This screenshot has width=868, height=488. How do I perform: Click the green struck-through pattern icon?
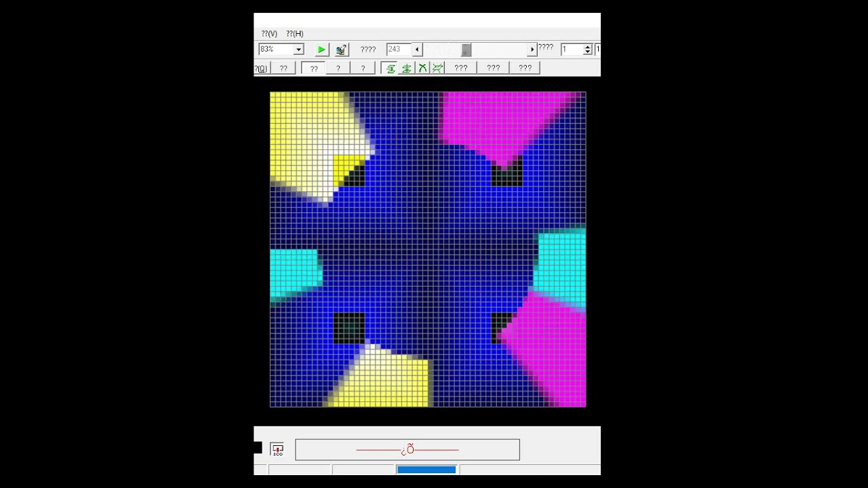pyautogui.click(x=437, y=68)
